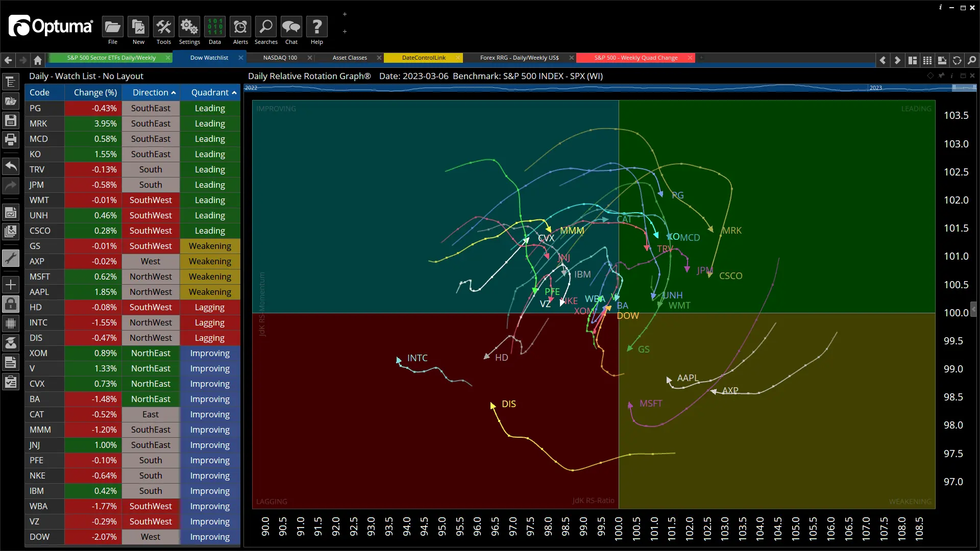Click the resize layout icon

pyautogui.click(x=942, y=60)
